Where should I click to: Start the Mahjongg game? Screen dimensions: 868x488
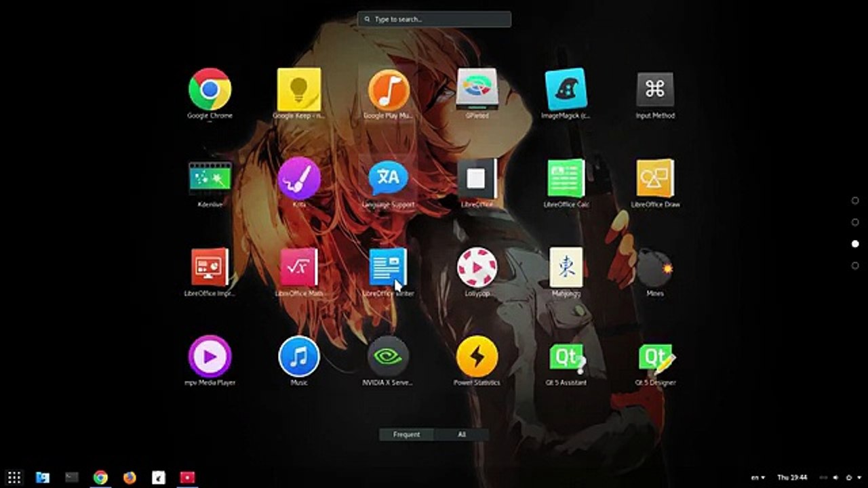[566, 267]
